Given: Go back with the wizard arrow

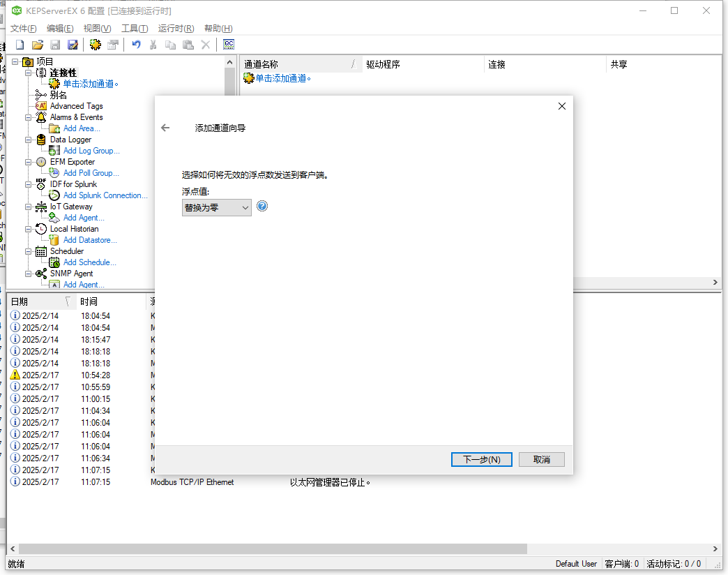Looking at the screenshot, I should click(165, 128).
